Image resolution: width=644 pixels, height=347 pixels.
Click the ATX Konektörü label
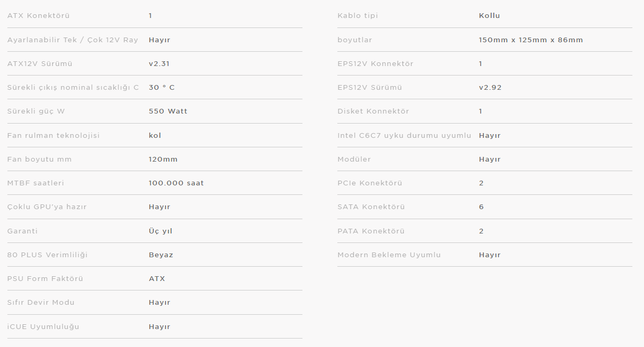pos(39,16)
